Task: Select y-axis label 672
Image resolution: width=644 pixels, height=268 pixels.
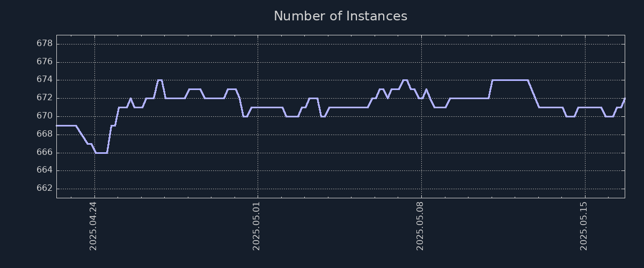Action: [44, 98]
